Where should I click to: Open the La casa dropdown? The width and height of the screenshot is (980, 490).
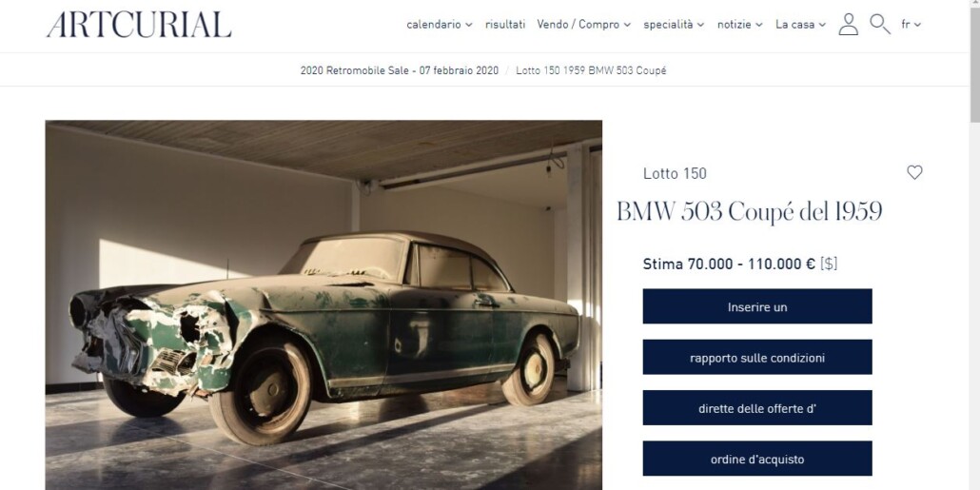[800, 25]
